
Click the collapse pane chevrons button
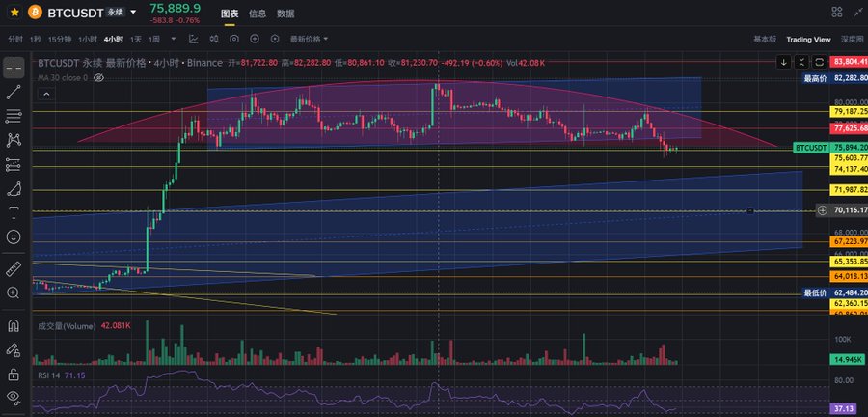tap(801, 62)
